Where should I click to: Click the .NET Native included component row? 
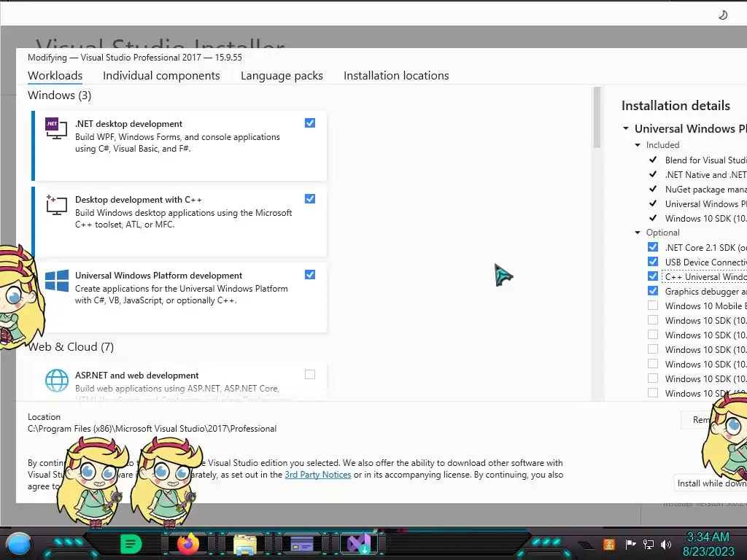706,175
